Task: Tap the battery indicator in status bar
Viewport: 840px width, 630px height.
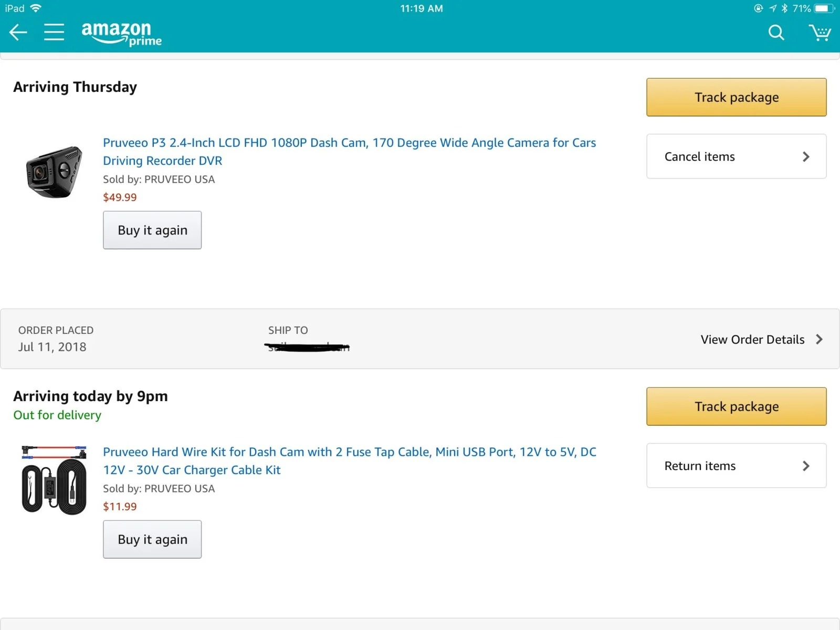Action: (x=824, y=8)
